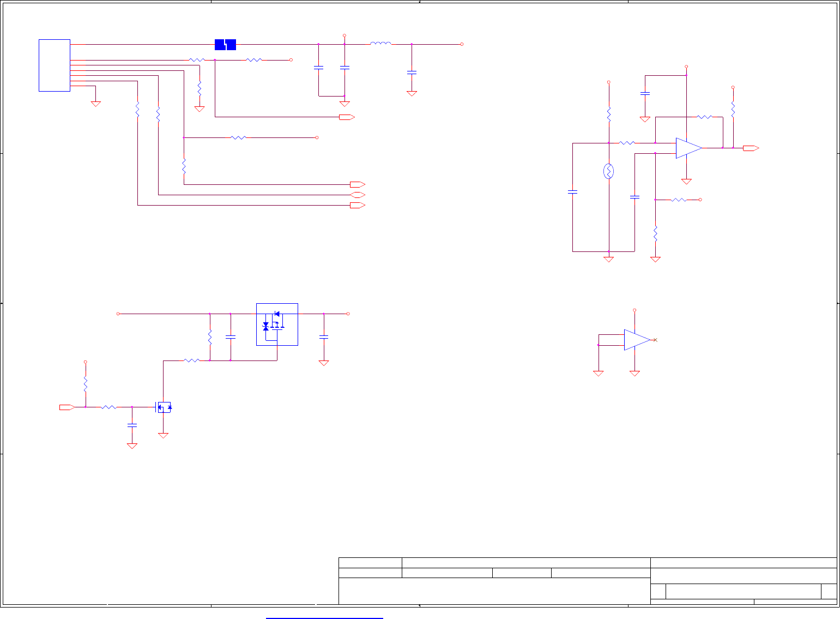Click the bottom port of the three stacked ports

tap(358, 205)
